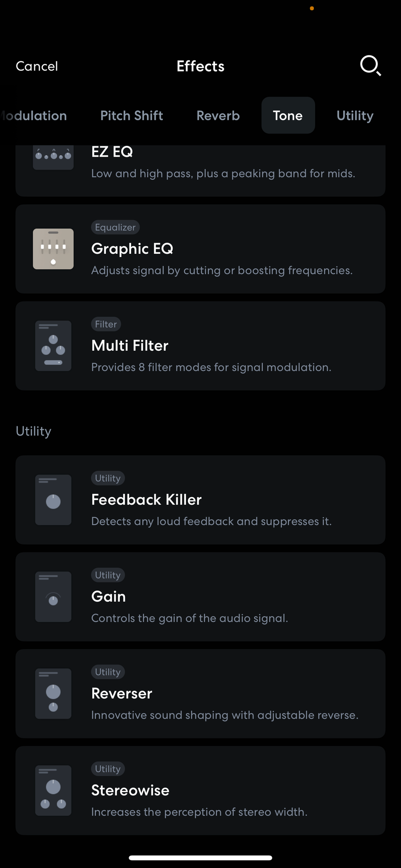Switch to the Pitch Shift tab
Screen dimensions: 401x868
pos(131,116)
